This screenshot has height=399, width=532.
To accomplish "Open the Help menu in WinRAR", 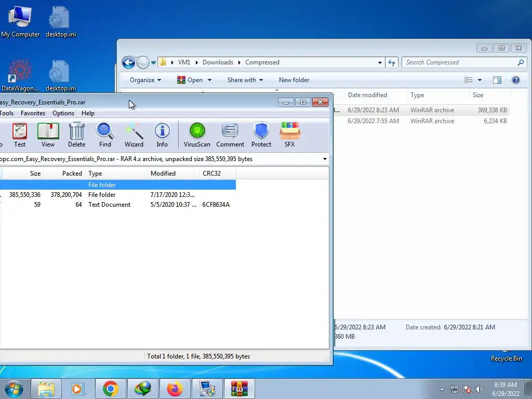I will pyautogui.click(x=88, y=113).
